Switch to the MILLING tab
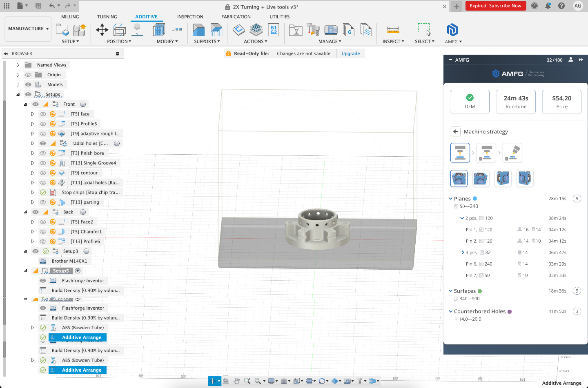The image size is (588, 388). 70,17
